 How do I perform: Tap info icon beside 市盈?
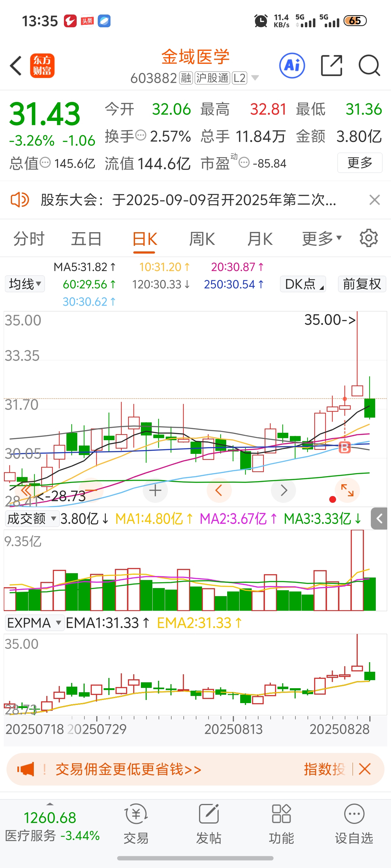coord(244,163)
